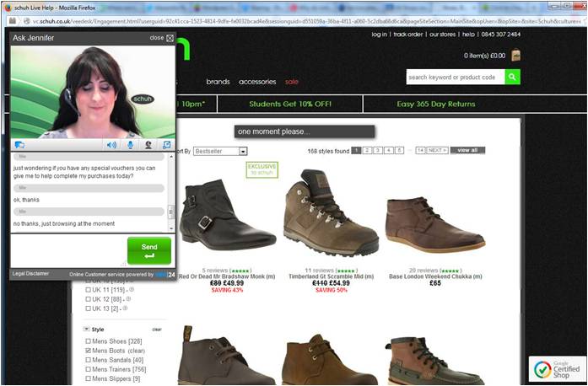Go to results page 3
This screenshot has height=386, width=588.
[378, 150]
